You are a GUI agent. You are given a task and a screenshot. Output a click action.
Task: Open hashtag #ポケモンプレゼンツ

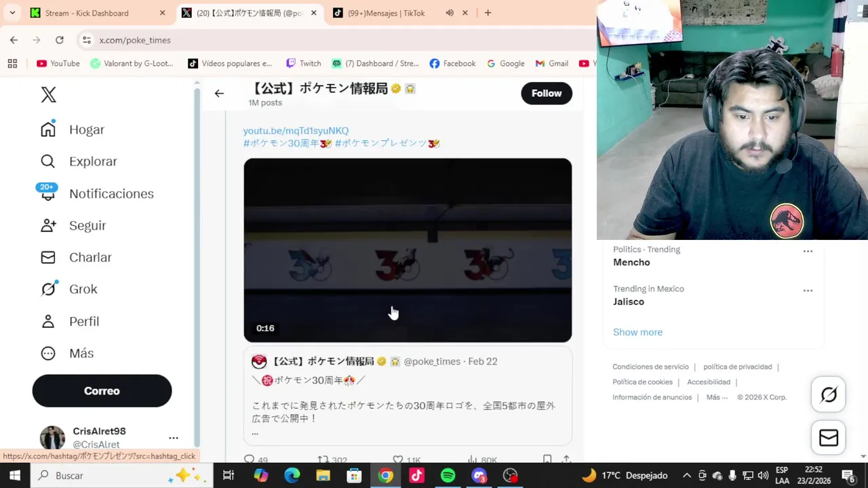(387, 144)
